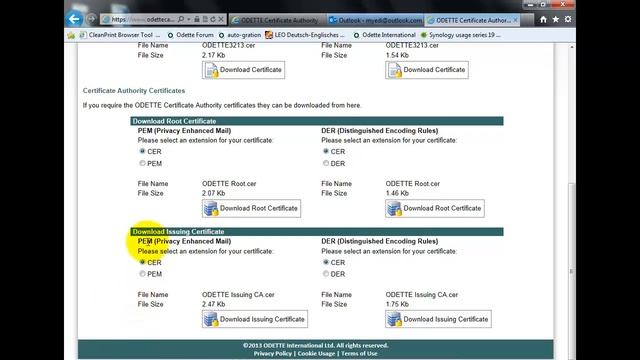This screenshot has width=640, height=360.
Task: Switch to the Outlook myedi@outlook.com tab
Action: 376,20
